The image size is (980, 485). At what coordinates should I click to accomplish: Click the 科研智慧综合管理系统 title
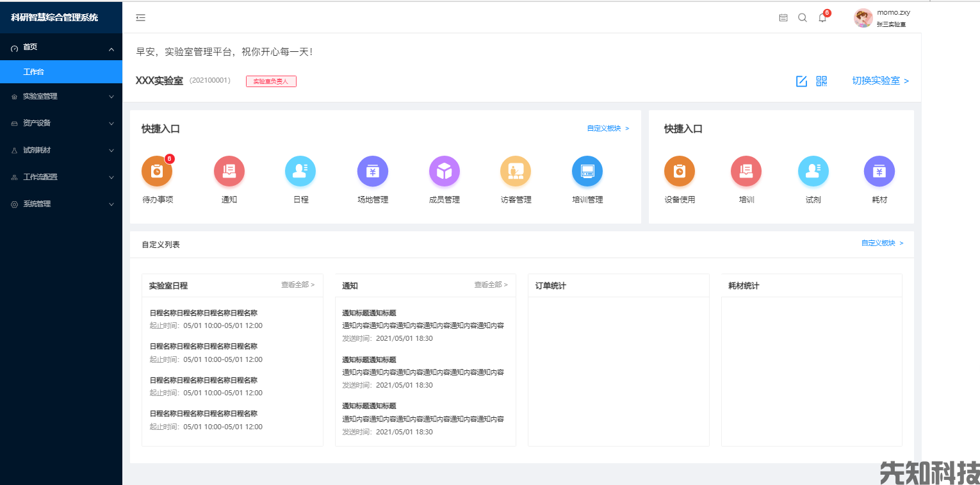click(x=54, y=17)
